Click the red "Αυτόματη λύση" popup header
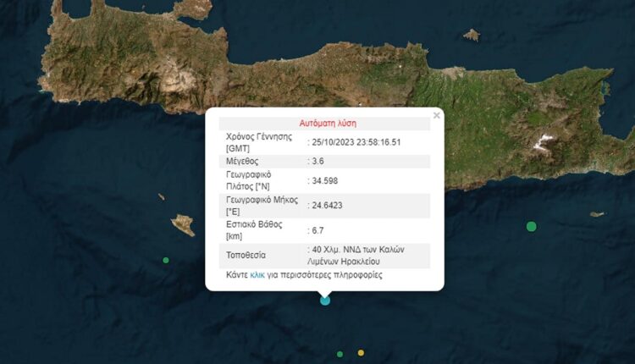The height and width of the screenshot is (364, 635). pyautogui.click(x=324, y=122)
